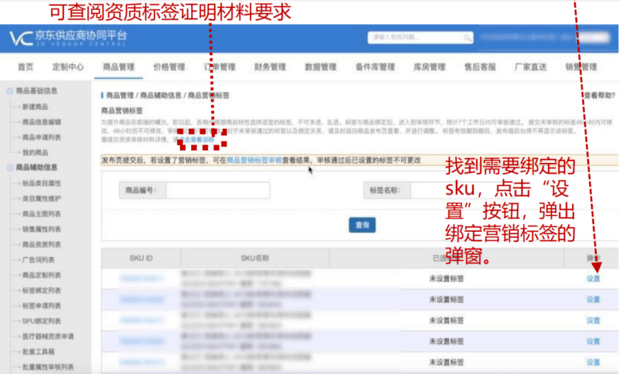
Task: Switch to the 财务管理 tab
Action: [270, 67]
